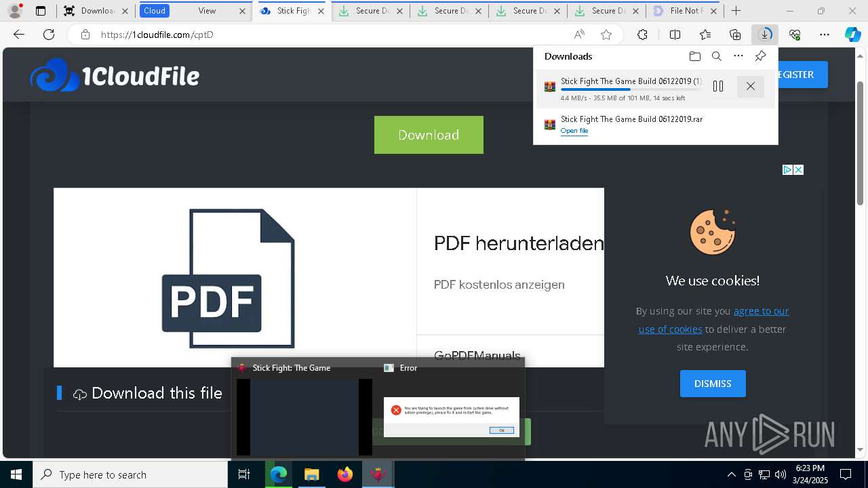The image size is (868, 488).
Task: View site information lock icon
Action: (x=85, y=35)
